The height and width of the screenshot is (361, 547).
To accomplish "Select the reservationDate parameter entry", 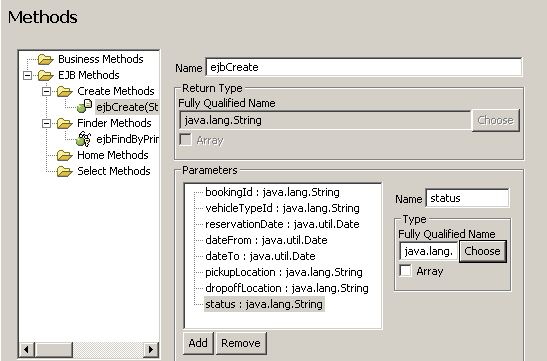I will click(282, 224).
